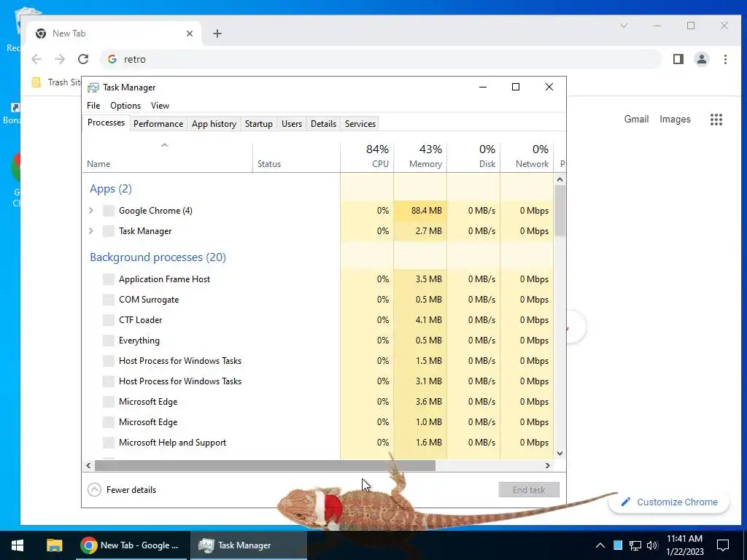Sort by the CPU column header

pos(368,157)
